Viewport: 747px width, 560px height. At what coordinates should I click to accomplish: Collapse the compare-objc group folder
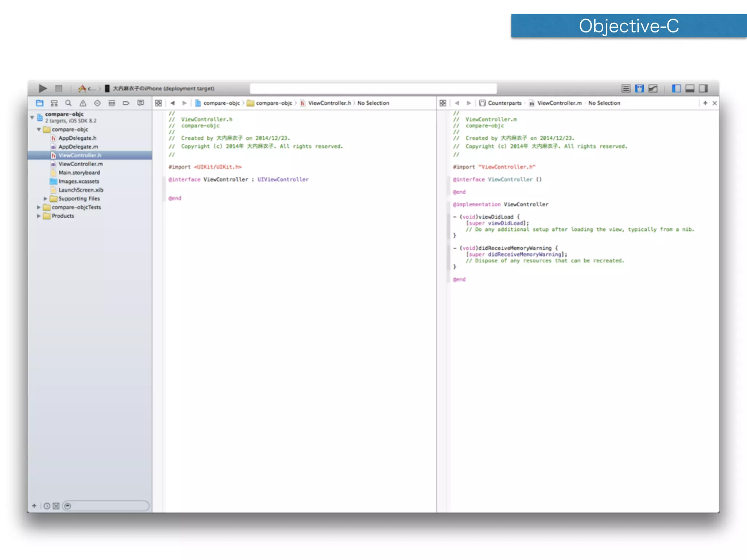39,129
